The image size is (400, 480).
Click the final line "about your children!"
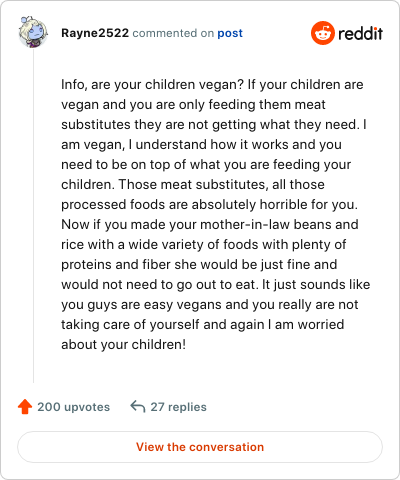tap(123, 344)
